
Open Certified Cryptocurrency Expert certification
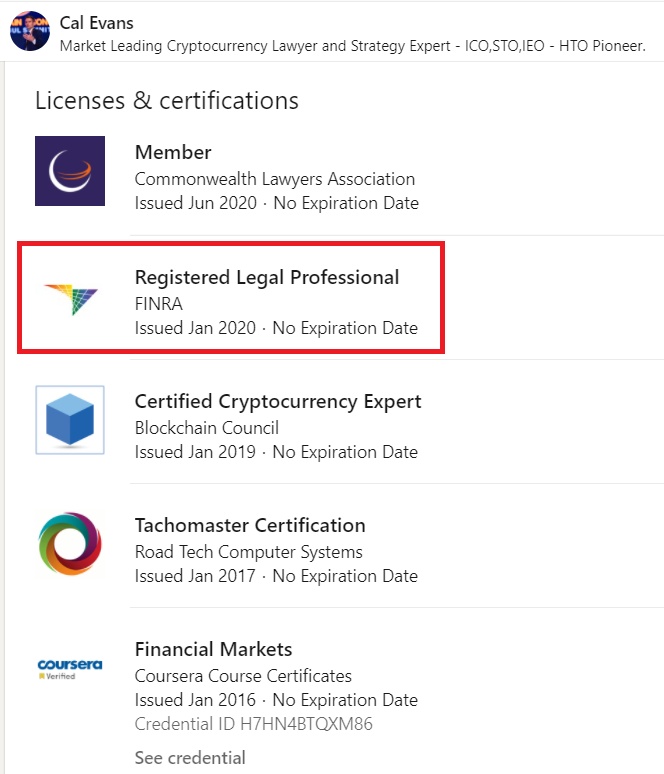tap(278, 401)
